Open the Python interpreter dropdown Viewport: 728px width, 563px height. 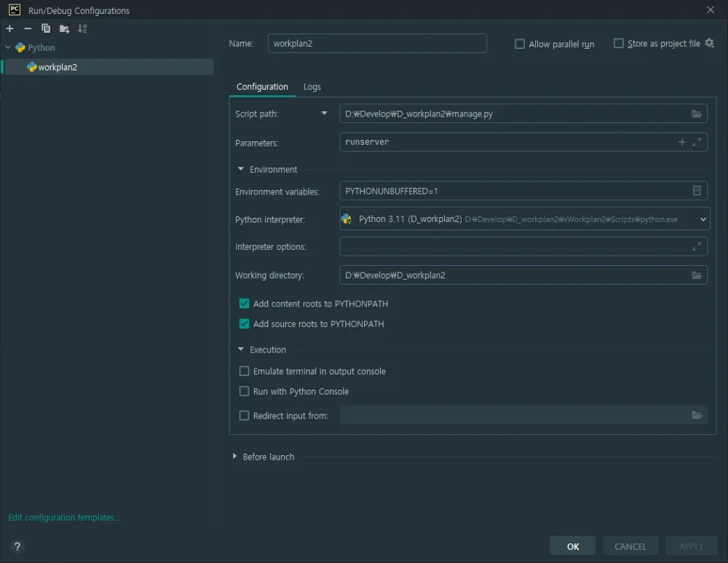click(x=703, y=219)
